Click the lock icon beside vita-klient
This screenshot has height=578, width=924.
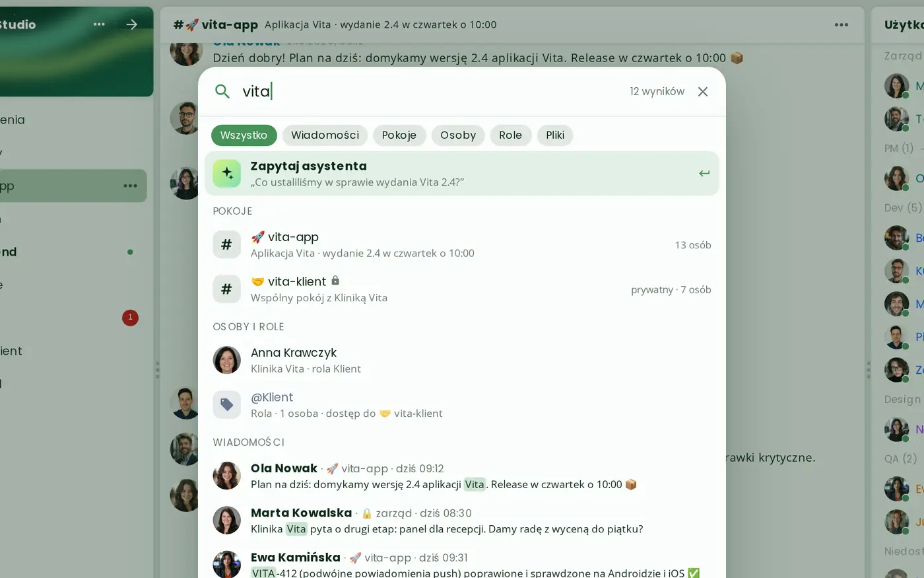pyautogui.click(x=335, y=281)
